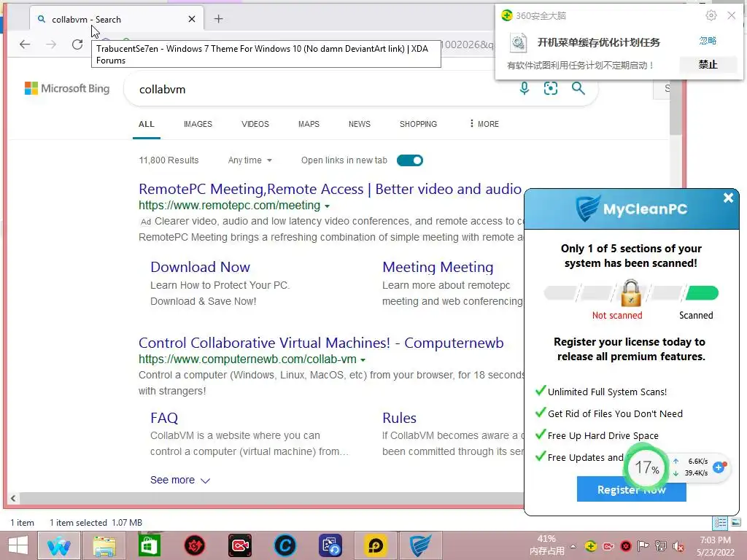Open the red gear taskbar app
Image resolution: width=747 pixels, height=560 pixels.
(194, 545)
